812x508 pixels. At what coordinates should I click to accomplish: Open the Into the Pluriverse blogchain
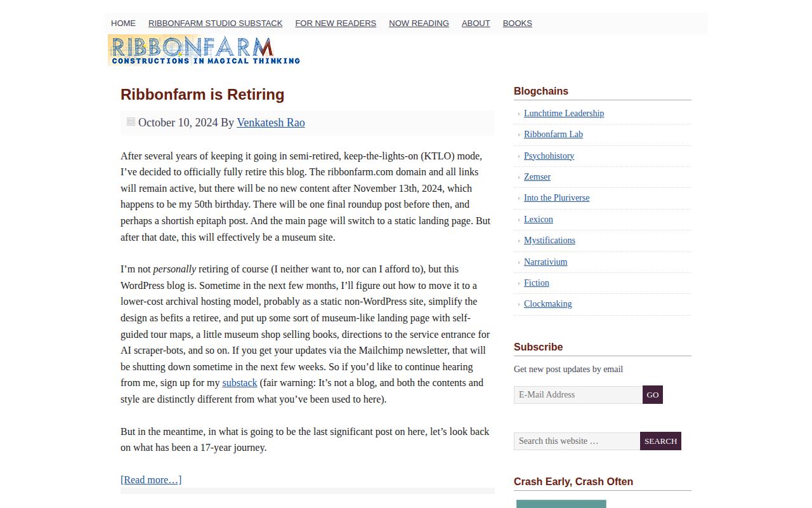pos(556,197)
